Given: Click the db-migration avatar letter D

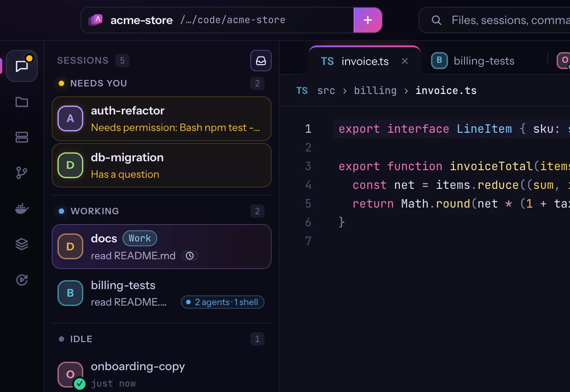Looking at the screenshot, I should 70,165.
